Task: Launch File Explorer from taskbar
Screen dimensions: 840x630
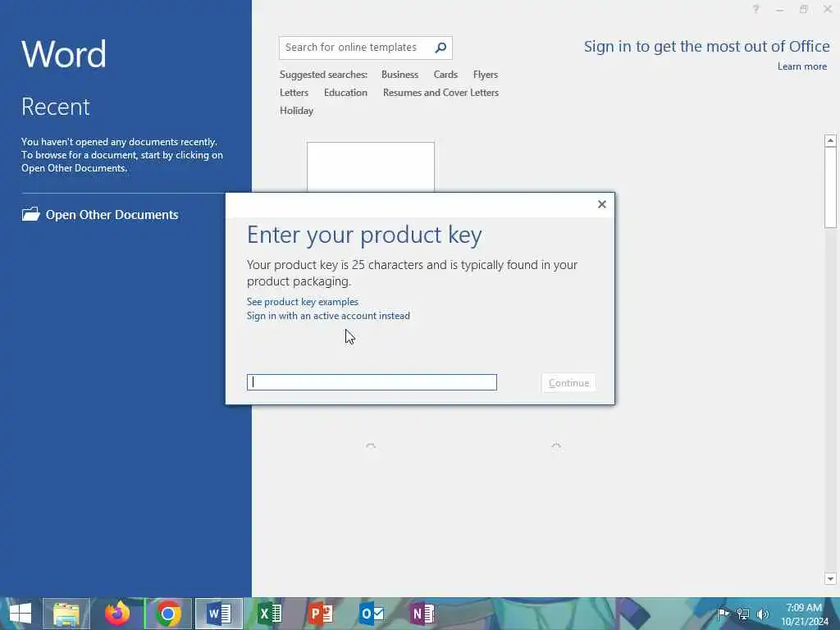Action: coord(66,614)
